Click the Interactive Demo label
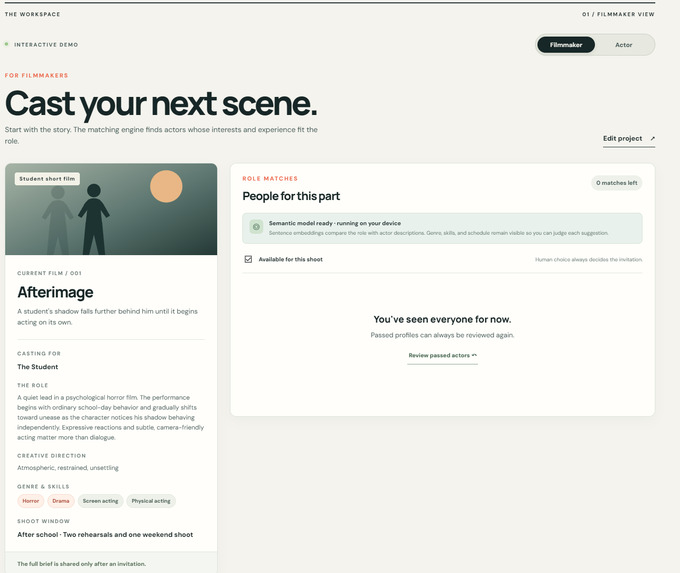Screen dimensions: 680x573 (x=46, y=45)
